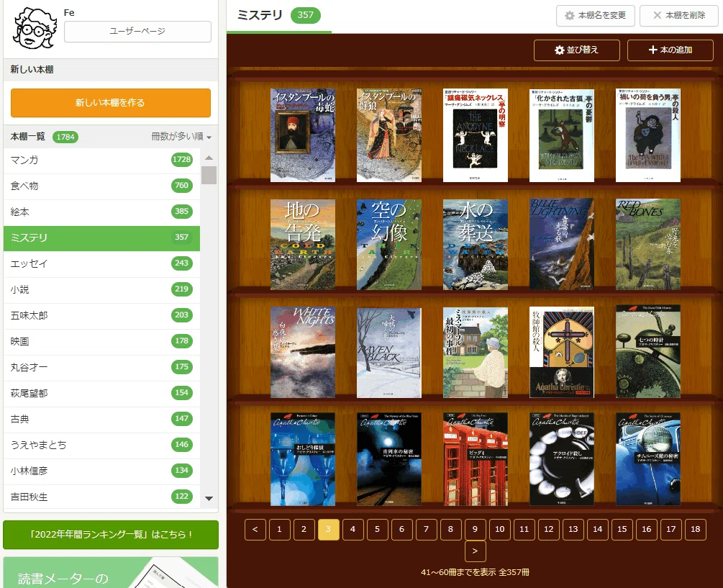Open the Anodyne Necklace book cover
This screenshot has width=723, height=588.
coord(475,135)
